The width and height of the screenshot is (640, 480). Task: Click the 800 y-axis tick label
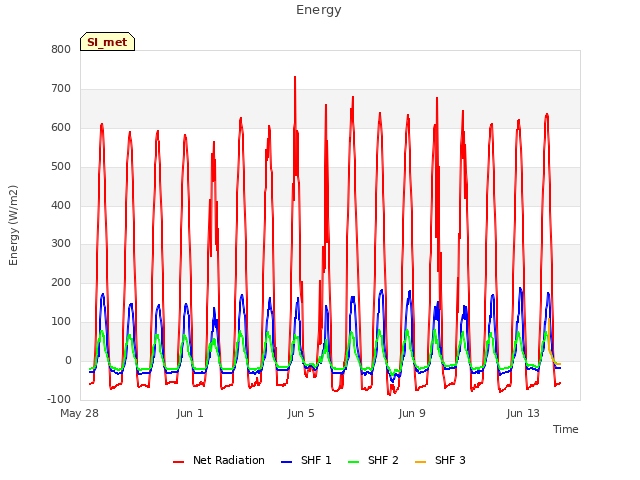coord(61,50)
